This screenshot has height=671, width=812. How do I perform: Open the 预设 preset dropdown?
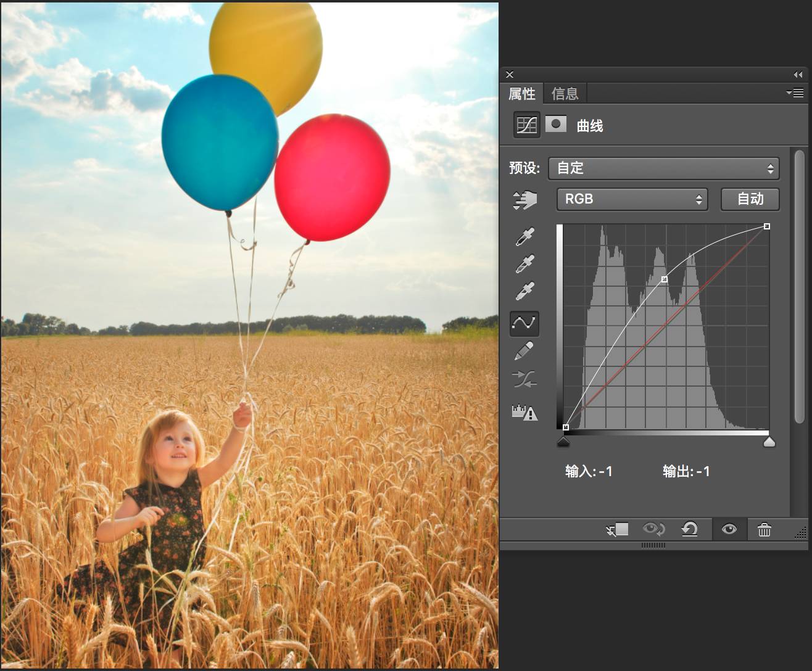(x=664, y=168)
